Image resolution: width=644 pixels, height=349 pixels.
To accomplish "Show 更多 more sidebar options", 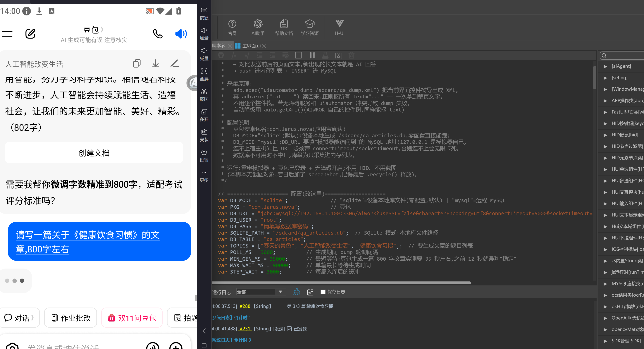I will click(x=204, y=176).
